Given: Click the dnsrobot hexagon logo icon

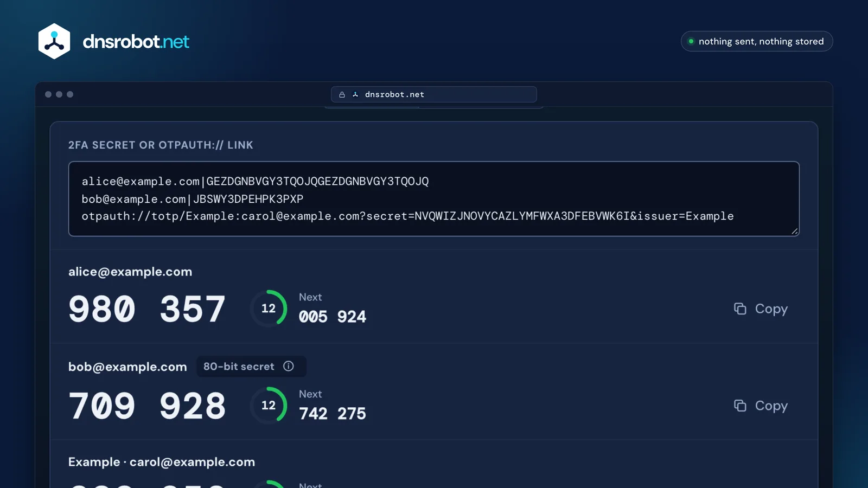Looking at the screenshot, I should pos(54,41).
